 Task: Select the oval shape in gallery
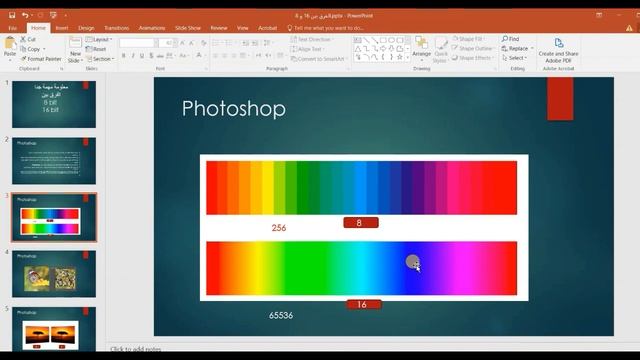point(391,40)
